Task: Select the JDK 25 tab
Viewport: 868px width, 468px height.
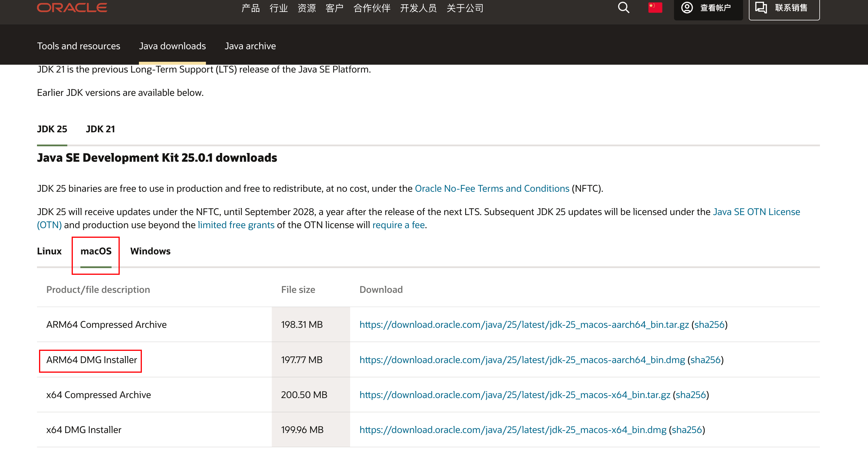Action: point(52,129)
